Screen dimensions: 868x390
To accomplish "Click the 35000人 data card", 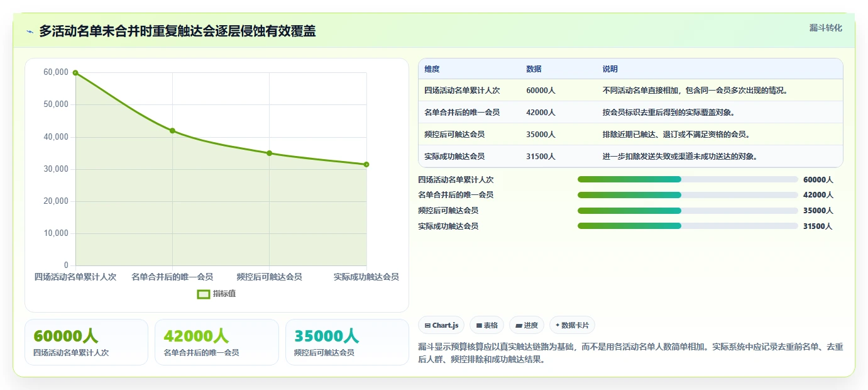I will [347, 342].
